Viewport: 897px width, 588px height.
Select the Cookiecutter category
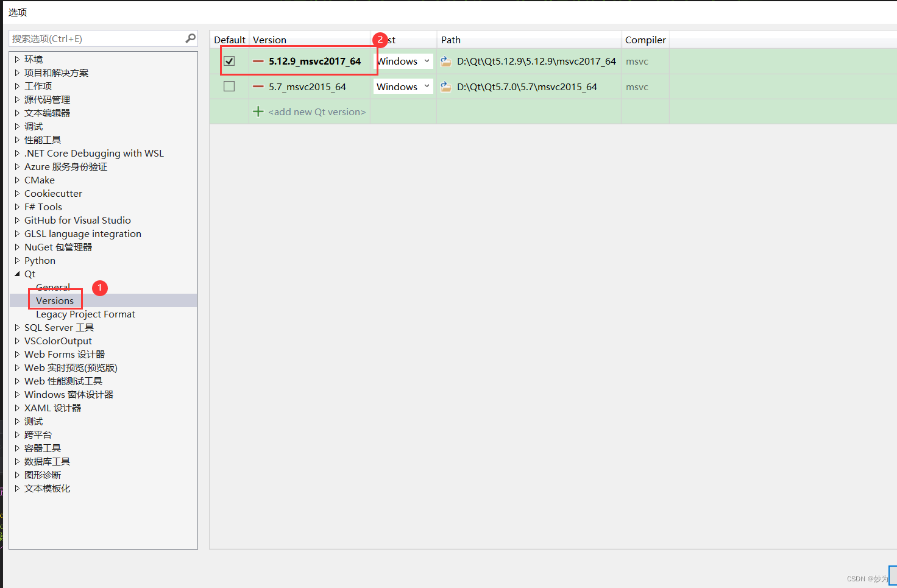pos(53,193)
